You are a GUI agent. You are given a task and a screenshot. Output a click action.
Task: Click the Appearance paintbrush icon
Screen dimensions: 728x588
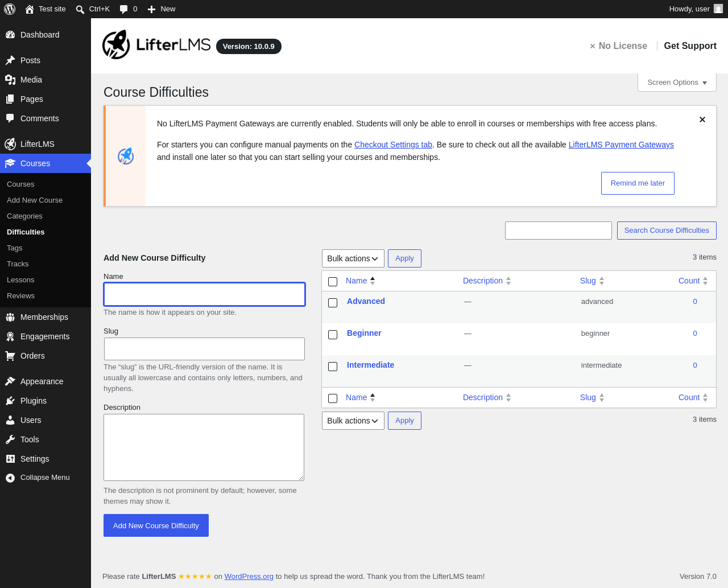tap(10, 381)
